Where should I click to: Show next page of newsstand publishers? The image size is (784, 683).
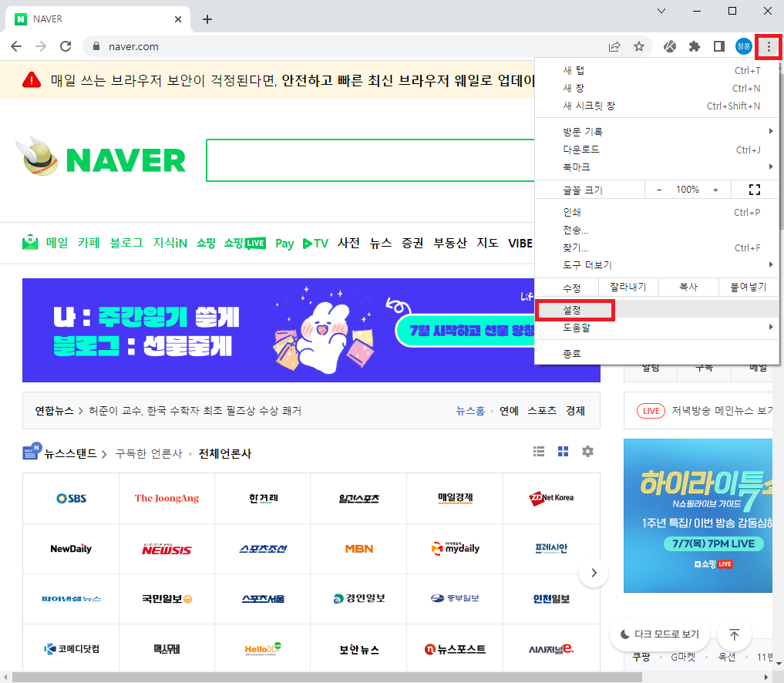594,573
